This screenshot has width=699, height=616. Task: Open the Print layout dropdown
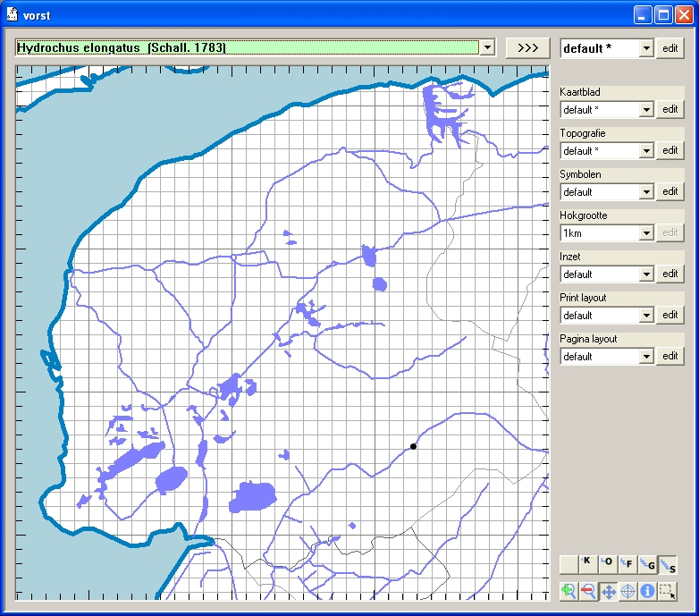click(x=647, y=316)
